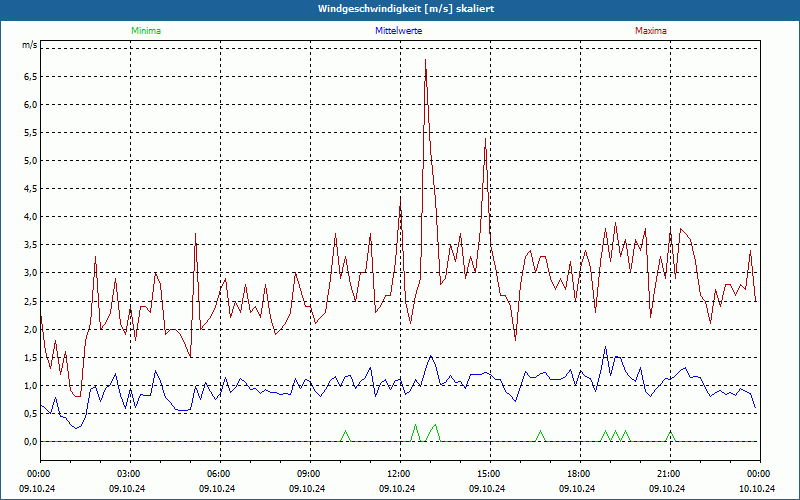The image size is (800, 500).
Task: Click the green Minima spike at 21:00
Action: coord(670,432)
